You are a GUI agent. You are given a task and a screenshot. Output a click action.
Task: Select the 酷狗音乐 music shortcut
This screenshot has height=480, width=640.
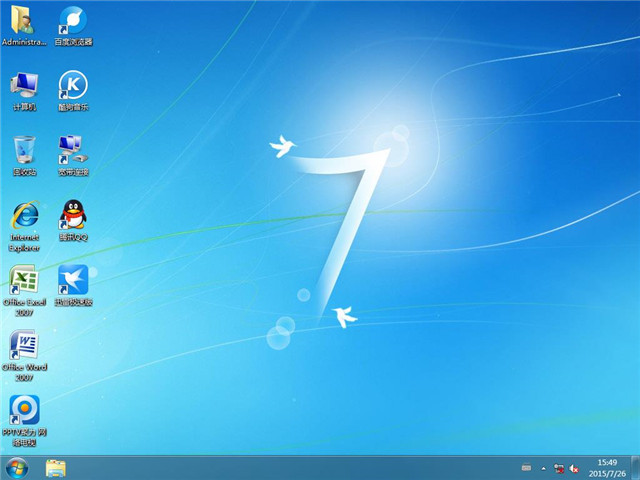[x=73, y=91]
